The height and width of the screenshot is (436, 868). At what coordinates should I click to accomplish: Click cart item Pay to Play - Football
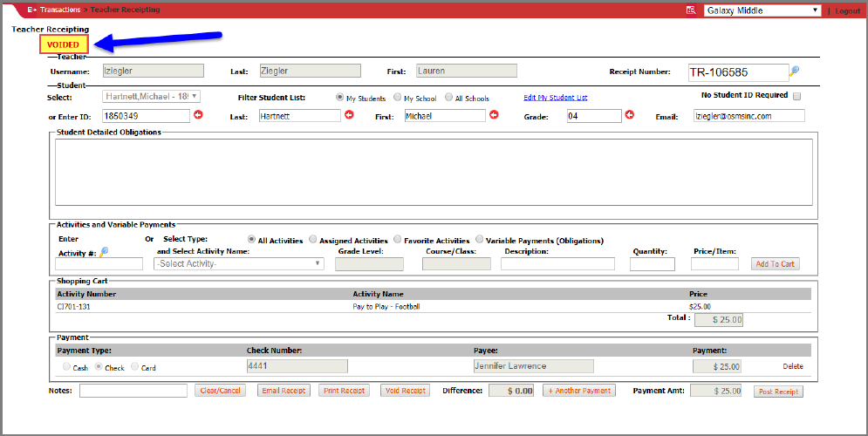pos(386,307)
